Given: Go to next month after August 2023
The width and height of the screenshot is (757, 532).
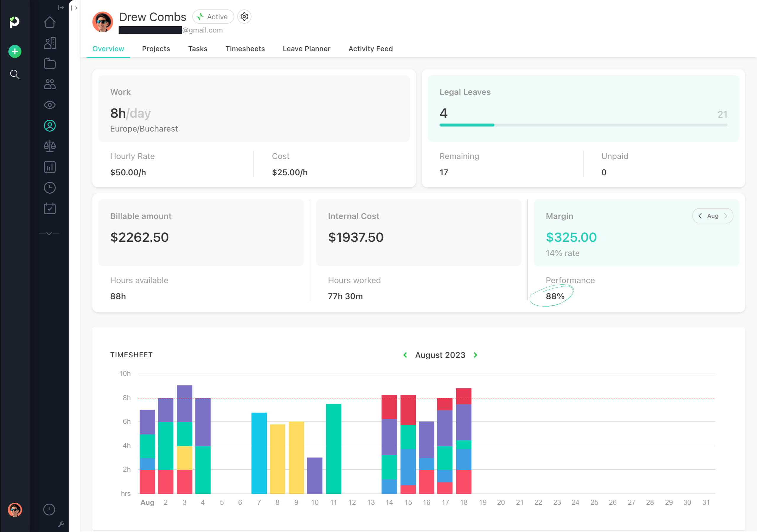Looking at the screenshot, I should click(475, 355).
